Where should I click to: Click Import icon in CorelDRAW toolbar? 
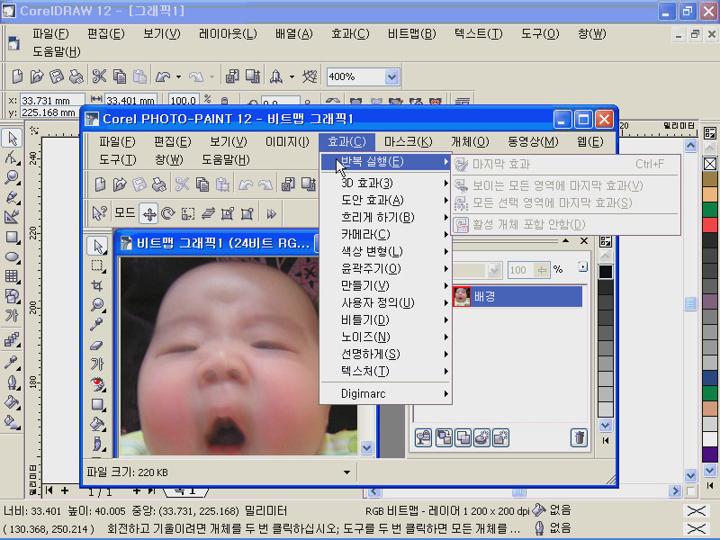coord(232,76)
